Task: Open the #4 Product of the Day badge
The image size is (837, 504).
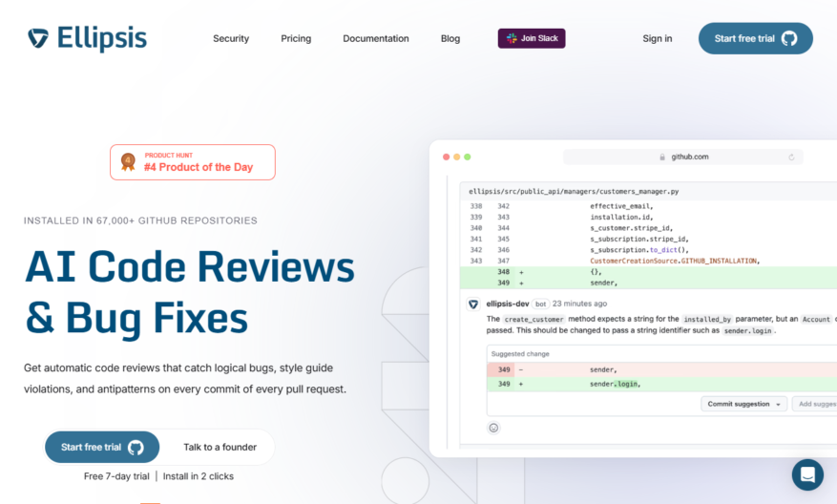Action: click(193, 162)
